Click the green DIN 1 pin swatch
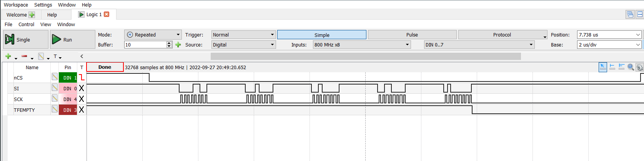The height and width of the screenshot is (161, 644). 68,78
